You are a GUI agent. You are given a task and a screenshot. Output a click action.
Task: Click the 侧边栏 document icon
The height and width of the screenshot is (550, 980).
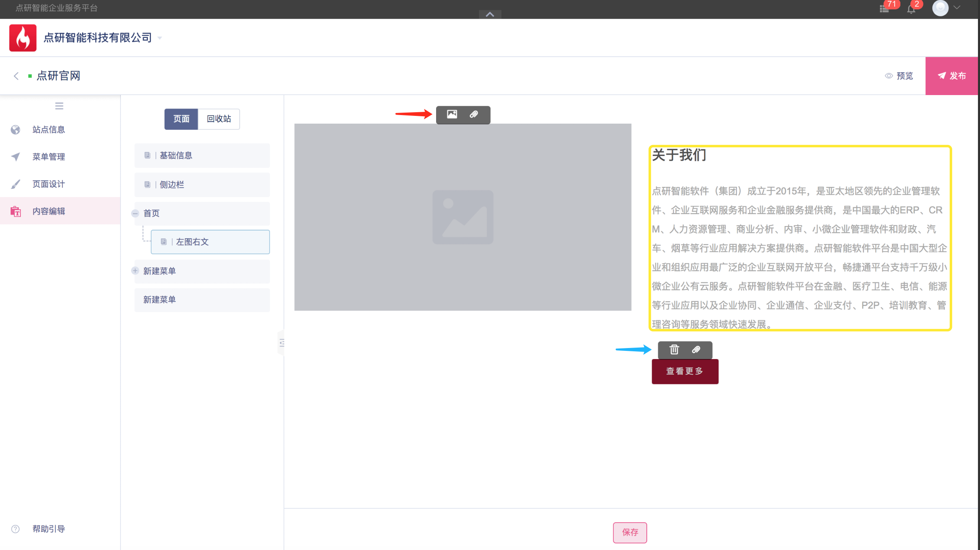click(147, 185)
